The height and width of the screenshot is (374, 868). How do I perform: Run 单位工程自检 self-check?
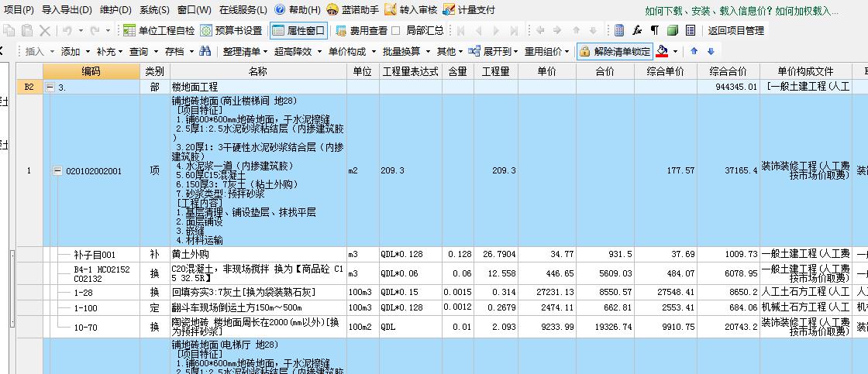pos(159,30)
